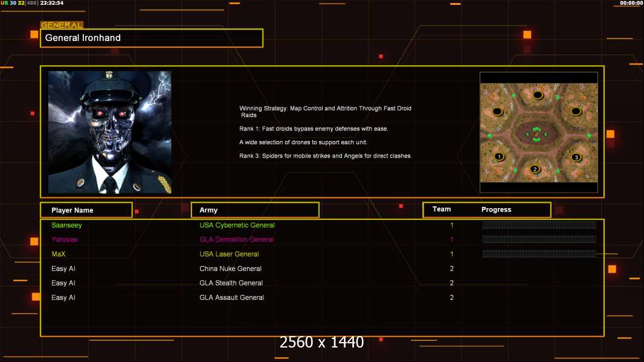This screenshot has width=644, height=362.
Task: Click the General Ironhand portrait image
Action: [110, 132]
